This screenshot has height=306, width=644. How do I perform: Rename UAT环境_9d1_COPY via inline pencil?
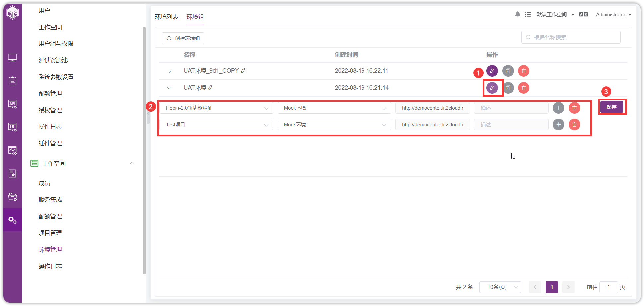pyautogui.click(x=243, y=71)
